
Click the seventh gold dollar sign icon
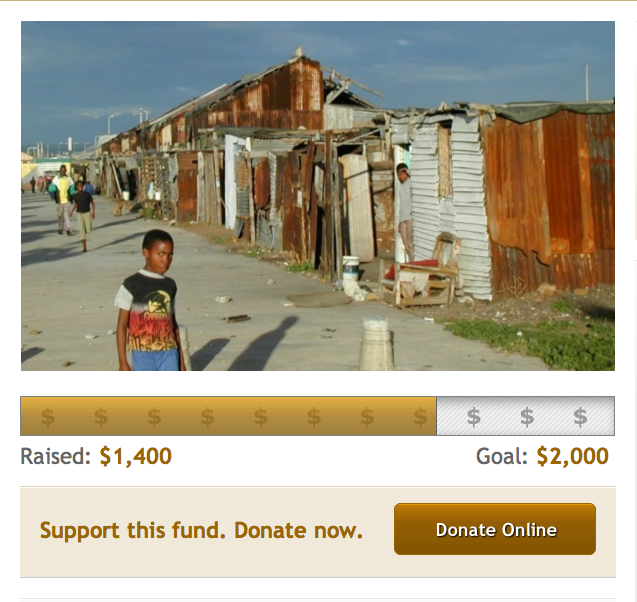click(x=367, y=417)
